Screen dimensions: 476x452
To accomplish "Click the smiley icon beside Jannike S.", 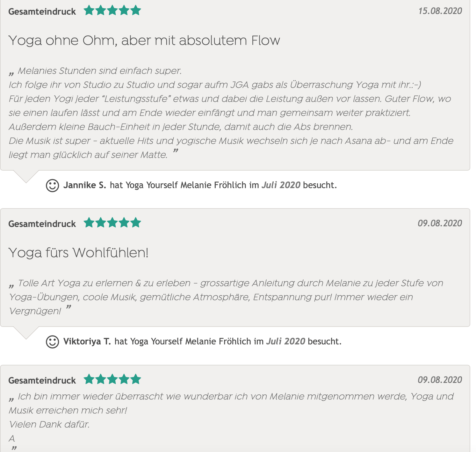I will tap(53, 185).
